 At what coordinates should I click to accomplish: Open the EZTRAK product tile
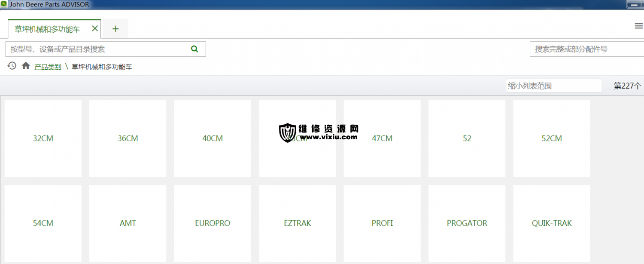tap(298, 223)
